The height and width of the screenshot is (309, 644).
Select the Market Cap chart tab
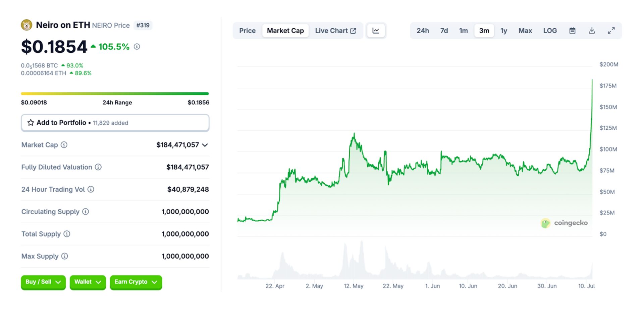pyautogui.click(x=285, y=31)
